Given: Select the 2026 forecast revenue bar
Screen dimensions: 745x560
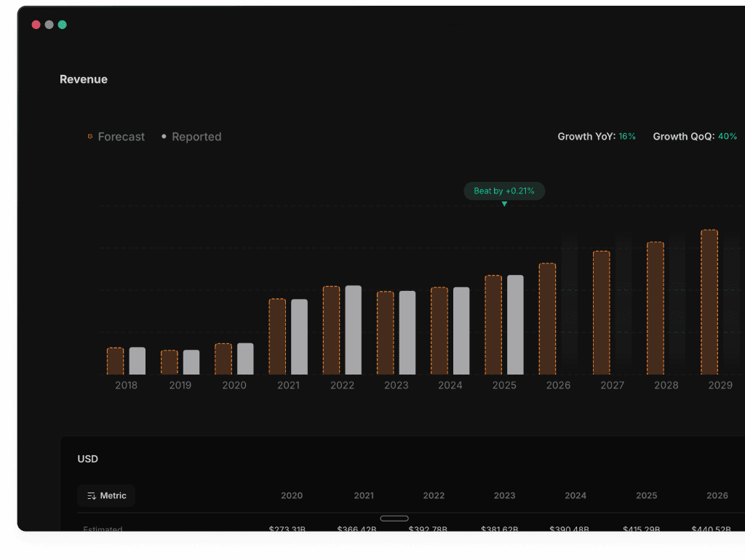Looking at the screenshot, I should [x=547, y=319].
